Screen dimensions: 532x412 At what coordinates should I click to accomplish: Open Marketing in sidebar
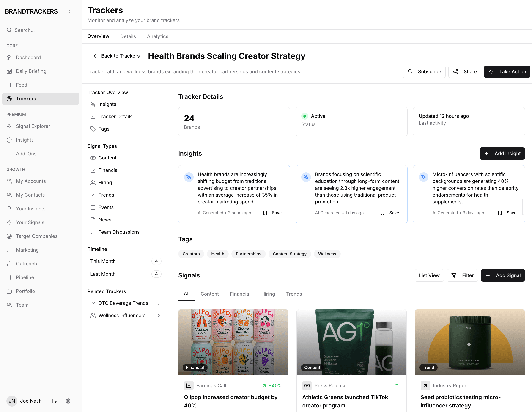pyautogui.click(x=40, y=250)
